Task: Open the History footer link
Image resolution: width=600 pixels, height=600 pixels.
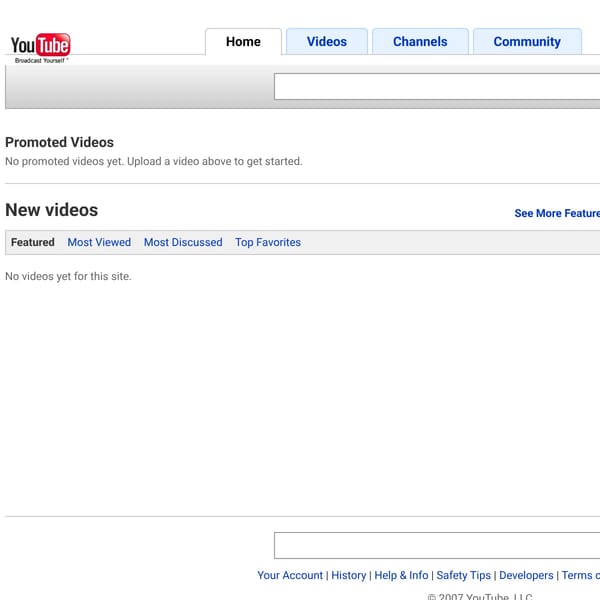Action: 349,575
